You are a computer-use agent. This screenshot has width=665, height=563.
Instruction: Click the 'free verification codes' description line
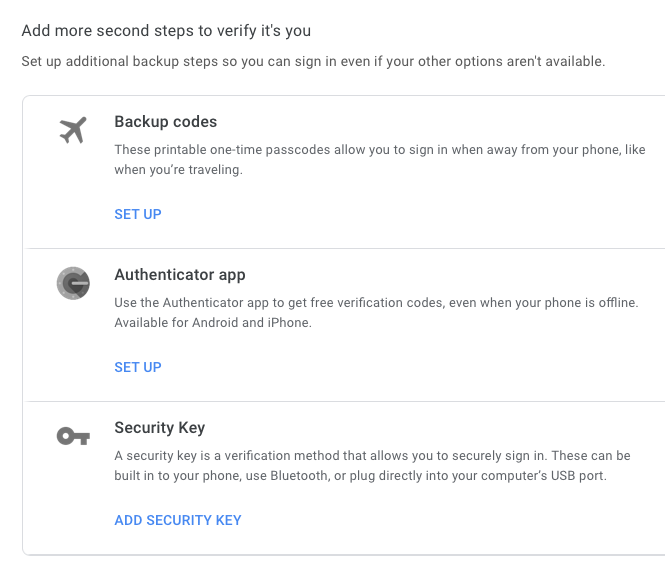(x=377, y=303)
